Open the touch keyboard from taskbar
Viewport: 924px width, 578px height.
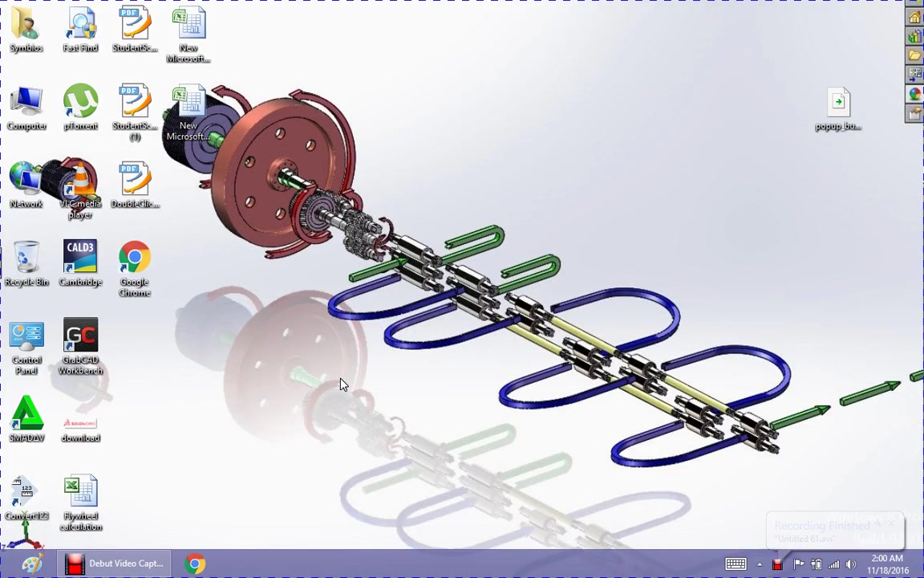click(x=736, y=564)
